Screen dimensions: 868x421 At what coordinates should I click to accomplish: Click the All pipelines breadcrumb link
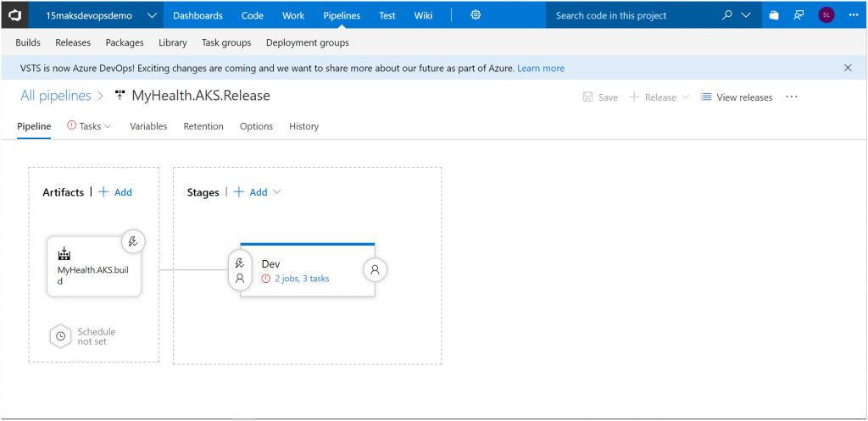[56, 96]
